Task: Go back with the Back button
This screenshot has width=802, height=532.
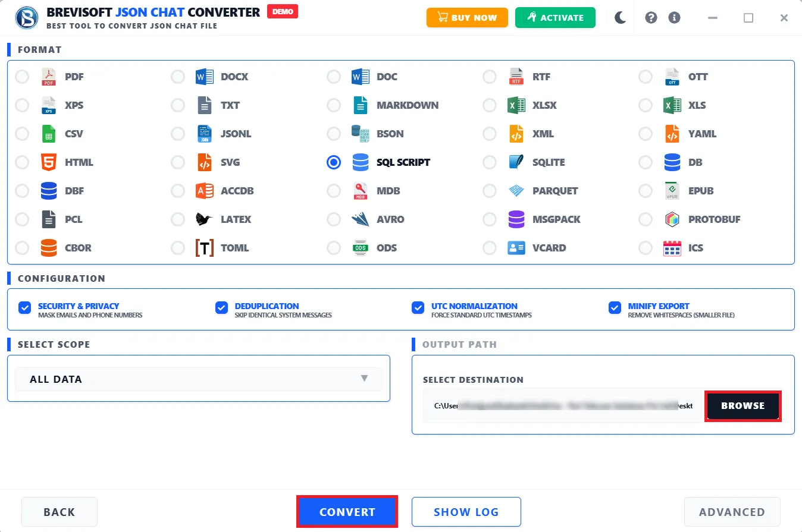Action: coord(59,512)
